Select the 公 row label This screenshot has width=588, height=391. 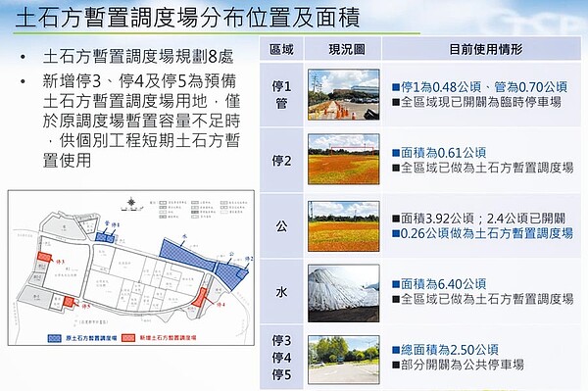point(281,226)
